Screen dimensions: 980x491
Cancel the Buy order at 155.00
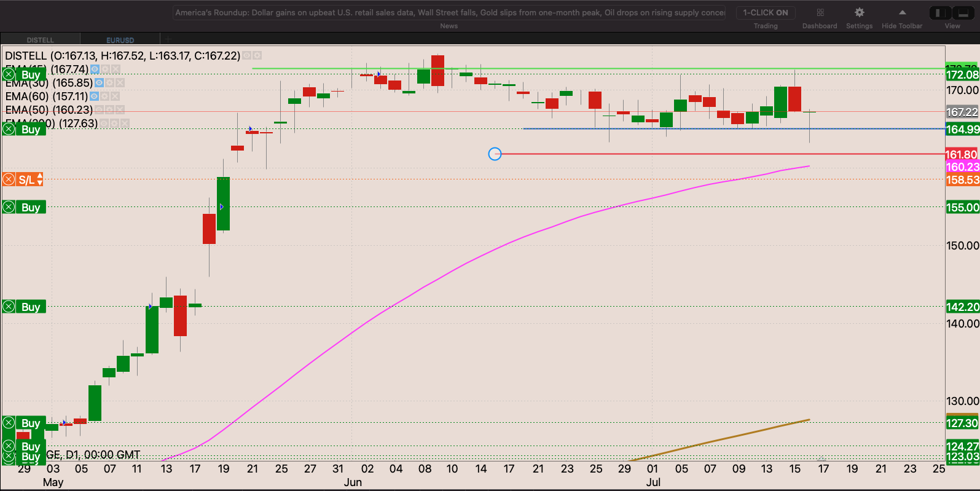(x=9, y=207)
